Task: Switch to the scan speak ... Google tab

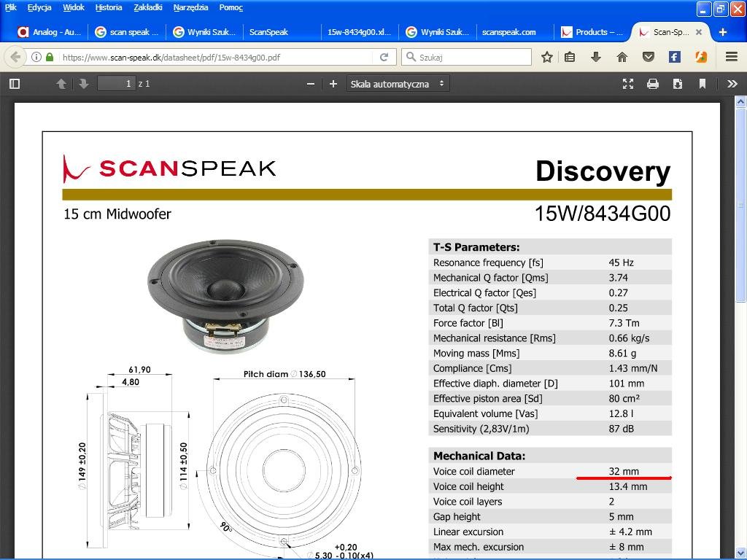Action: 127,32
